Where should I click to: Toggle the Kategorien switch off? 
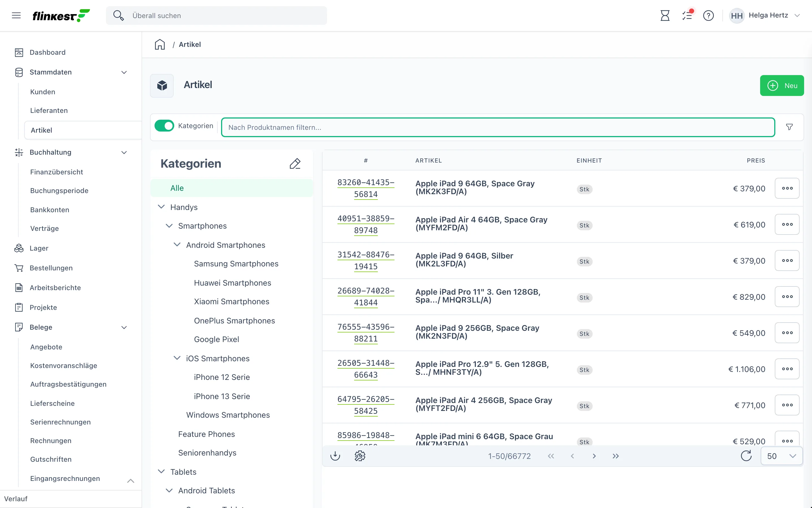[164, 126]
